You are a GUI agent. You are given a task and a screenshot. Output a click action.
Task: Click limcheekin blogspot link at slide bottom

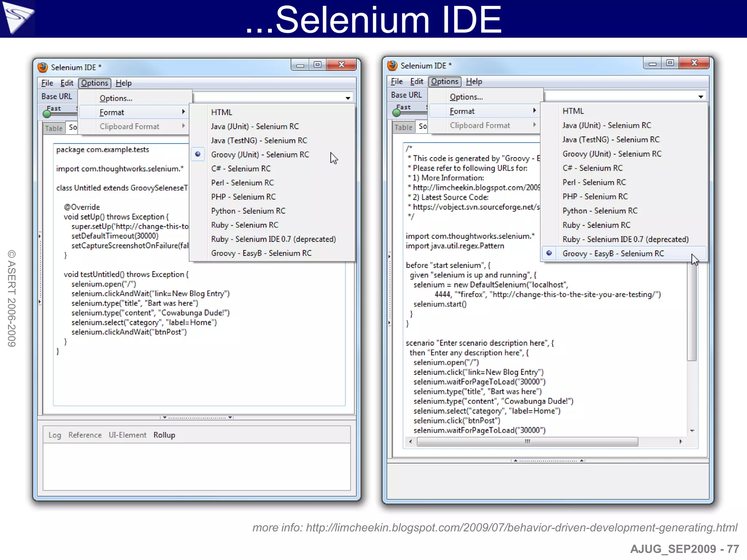coord(522,528)
